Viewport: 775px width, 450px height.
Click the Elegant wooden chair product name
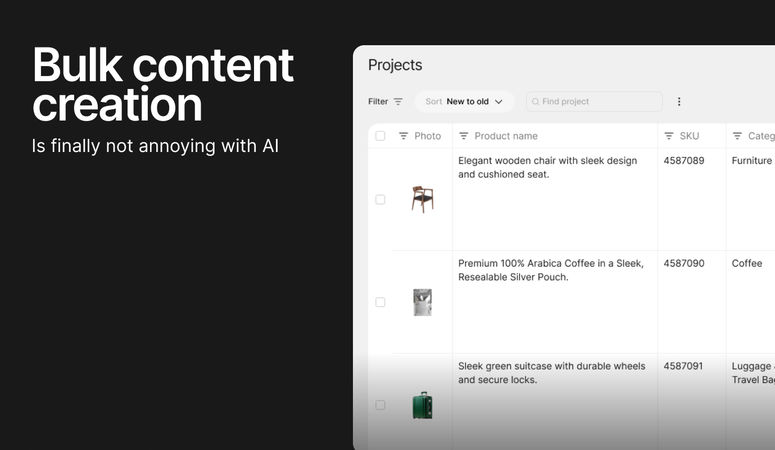pyautogui.click(x=547, y=167)
